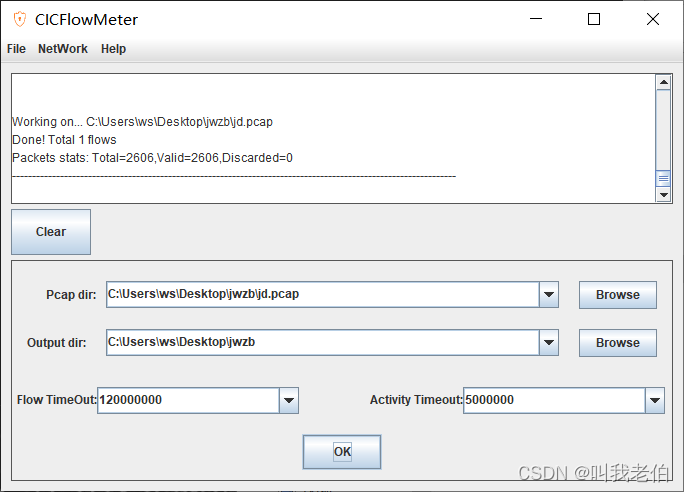Image resolution: width=684 pixels, height=492 pixels.
Task: Open the Help menu
Action: 113,49
